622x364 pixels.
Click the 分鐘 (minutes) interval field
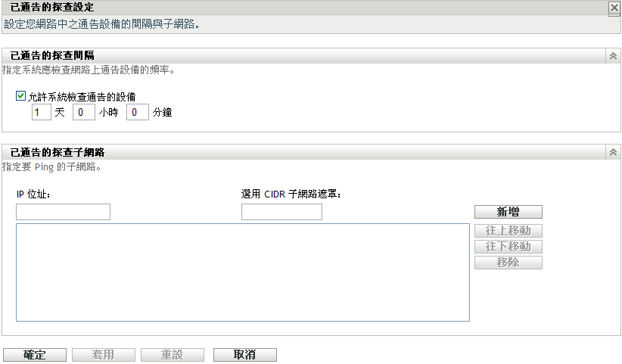pyautogui.click(x=137, y=112)
